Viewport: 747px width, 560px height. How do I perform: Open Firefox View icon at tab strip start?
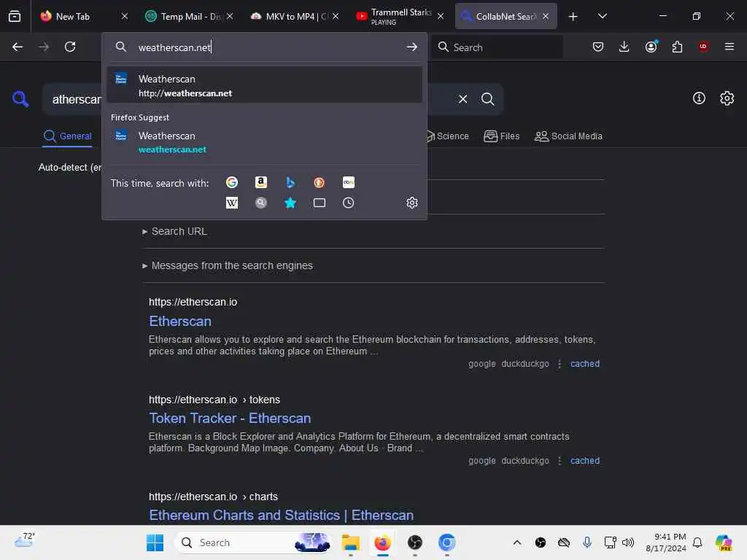tap(15, 16)
